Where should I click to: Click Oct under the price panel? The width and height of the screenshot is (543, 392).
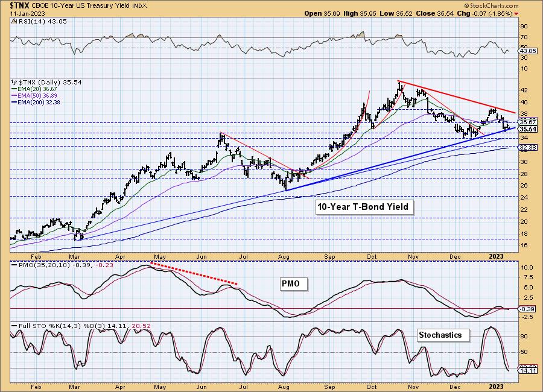tap(372, 257)
